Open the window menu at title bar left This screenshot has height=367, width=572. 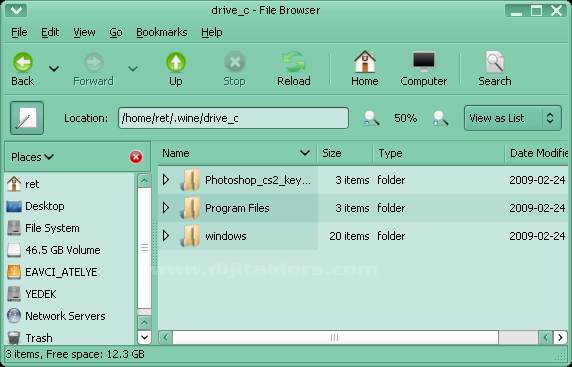tap(16, 10)
